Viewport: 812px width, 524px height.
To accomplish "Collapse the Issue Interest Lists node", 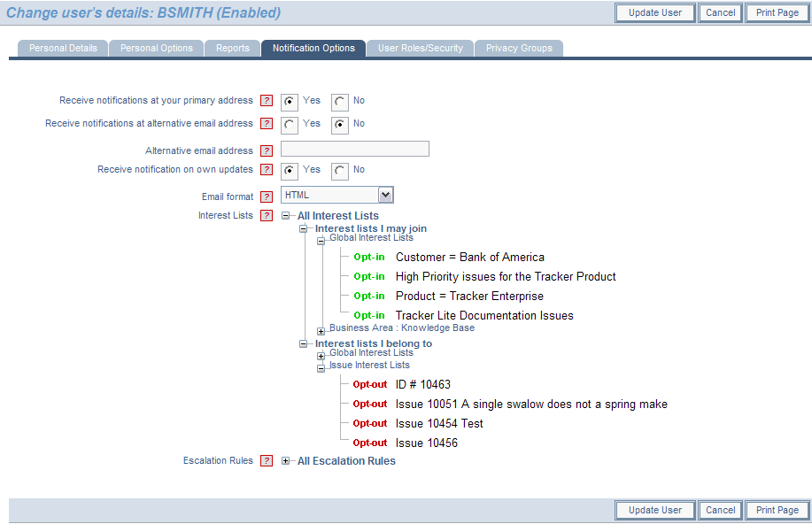I will point(321,368).
